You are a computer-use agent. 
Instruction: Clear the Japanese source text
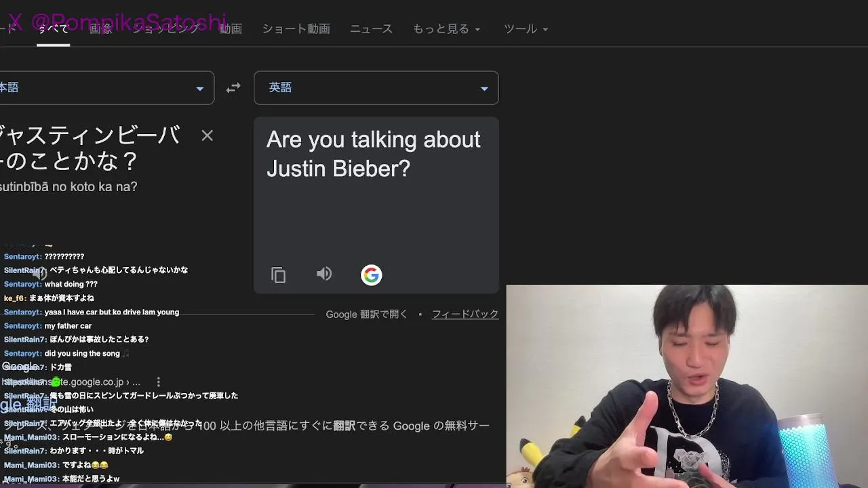208,136
